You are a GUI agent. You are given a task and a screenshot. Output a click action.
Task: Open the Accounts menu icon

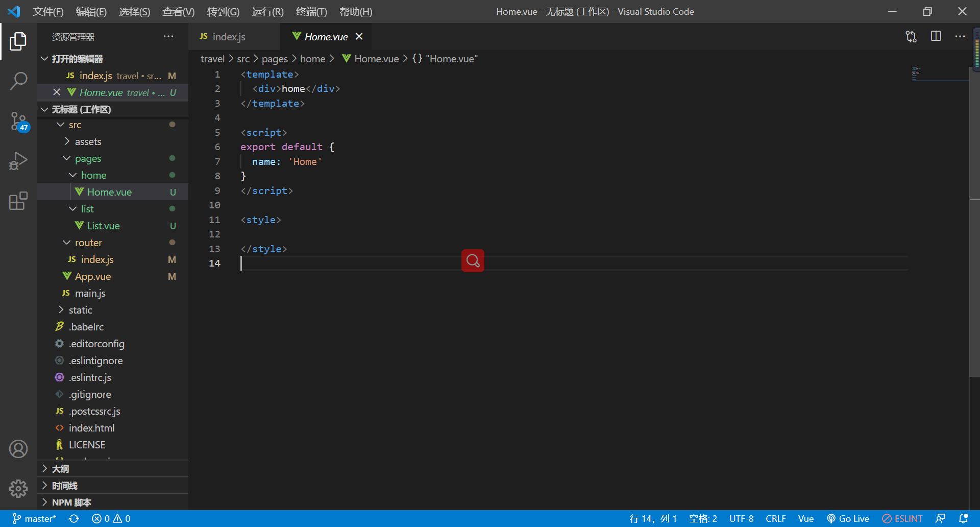coord(18,449)
